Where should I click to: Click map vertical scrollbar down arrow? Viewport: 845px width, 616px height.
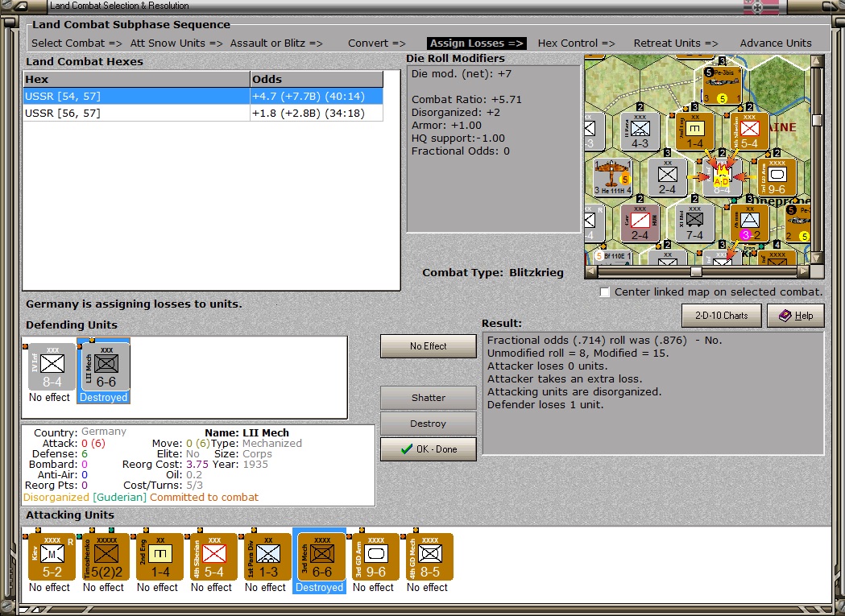pyautogui.click(x=818, y=258)
